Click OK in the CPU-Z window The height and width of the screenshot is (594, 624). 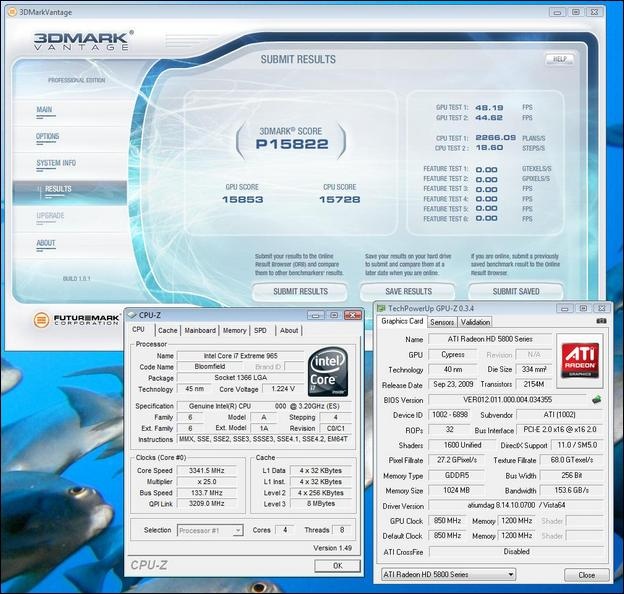click(x=337, y=565)
